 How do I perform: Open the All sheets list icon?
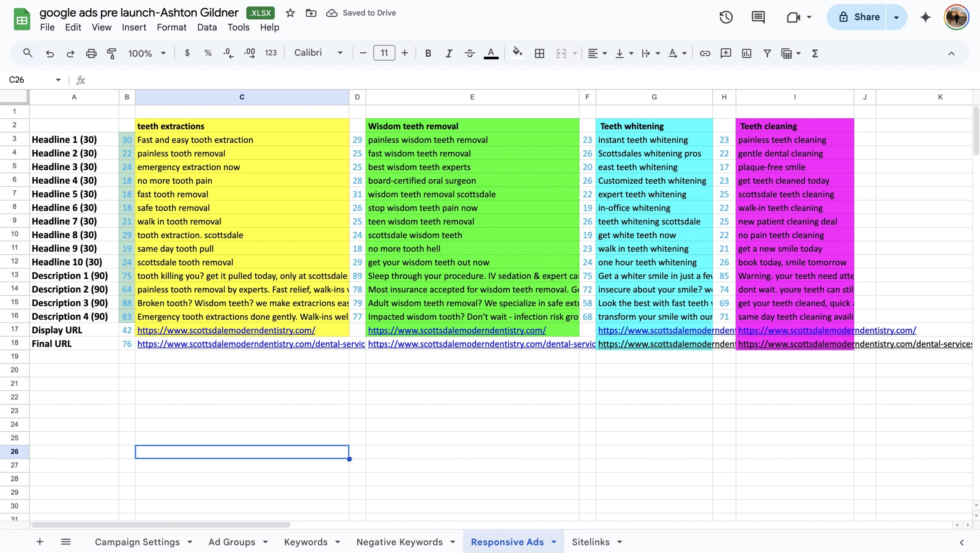65,542
